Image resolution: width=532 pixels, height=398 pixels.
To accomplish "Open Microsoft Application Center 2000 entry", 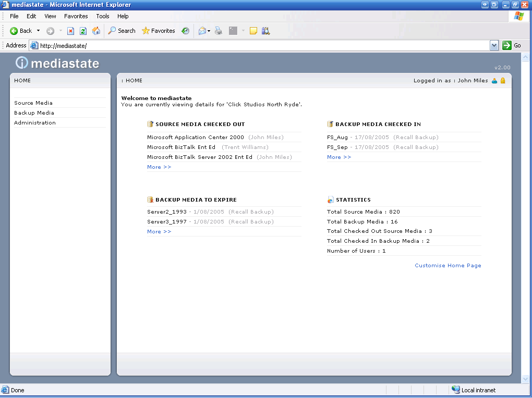I will coord(196,138).
